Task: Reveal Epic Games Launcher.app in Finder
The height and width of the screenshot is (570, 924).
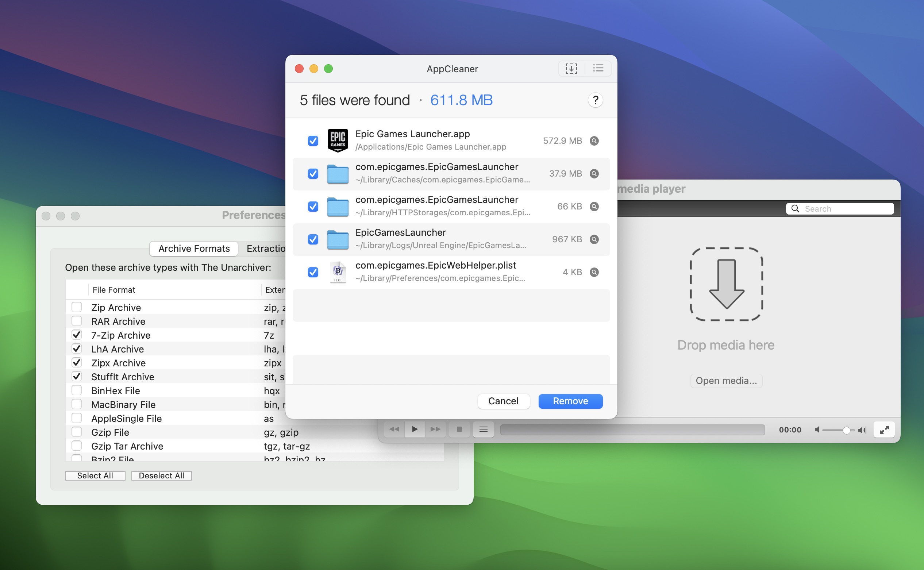Action: click(x=594, y=141)
